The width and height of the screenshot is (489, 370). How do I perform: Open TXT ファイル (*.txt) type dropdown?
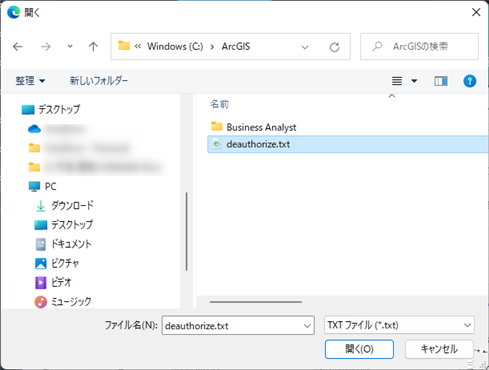(399, 325)
